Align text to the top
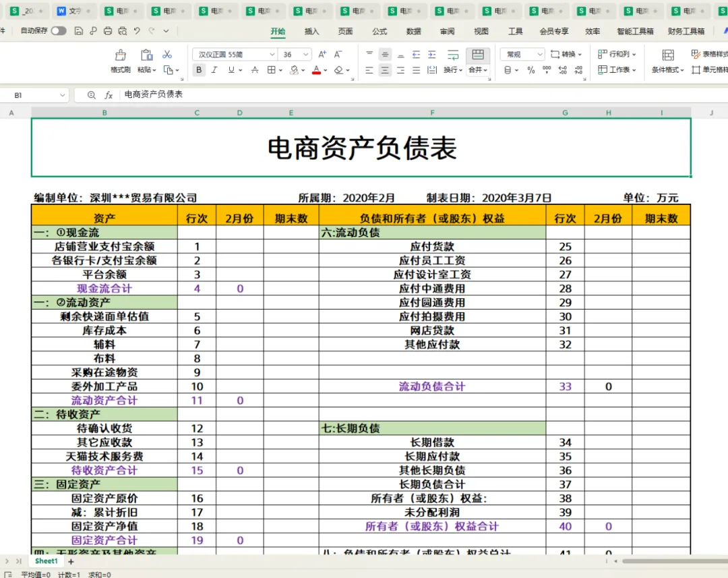This screenshot has height=578, width=728. (x=369, y=55)
